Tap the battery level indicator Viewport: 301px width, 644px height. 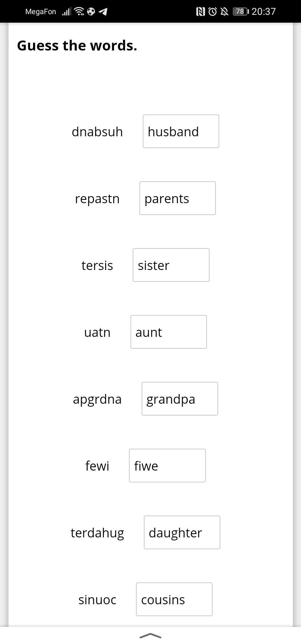point(241,12)
